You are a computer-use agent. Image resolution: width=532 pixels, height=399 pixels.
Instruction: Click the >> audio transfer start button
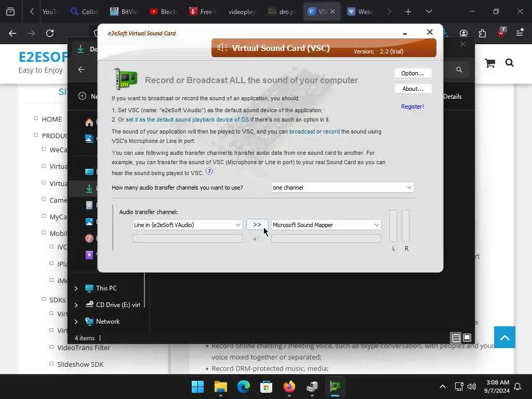[x=257, y=224]
